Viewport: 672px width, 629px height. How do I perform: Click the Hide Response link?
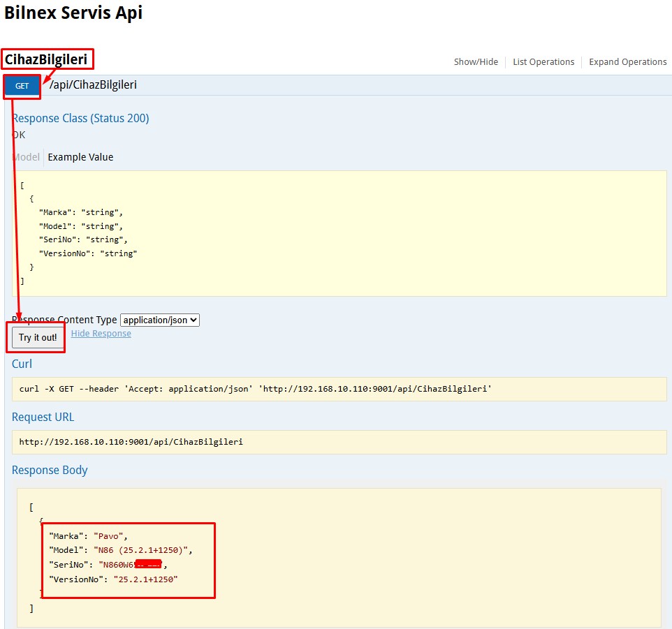click(x=101, y=334)
